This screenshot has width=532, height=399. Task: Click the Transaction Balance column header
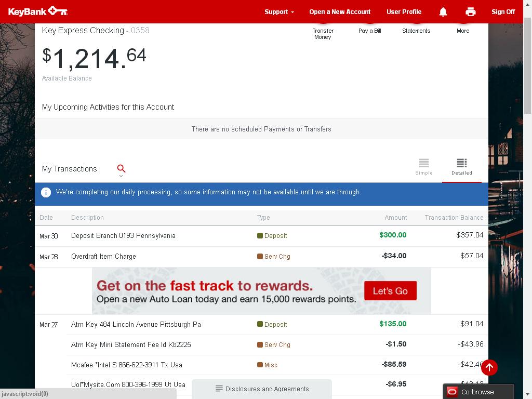(x=454, y=218)
